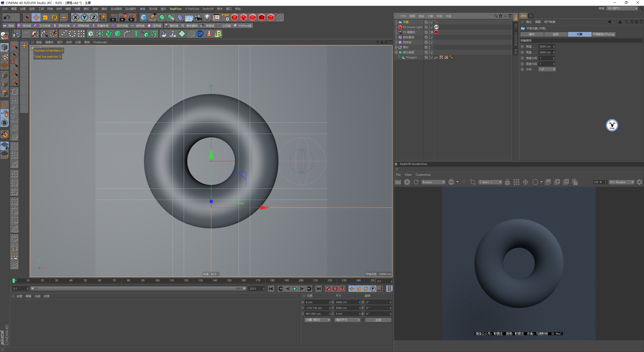Add a Cube primitive object

coord(144,17)
